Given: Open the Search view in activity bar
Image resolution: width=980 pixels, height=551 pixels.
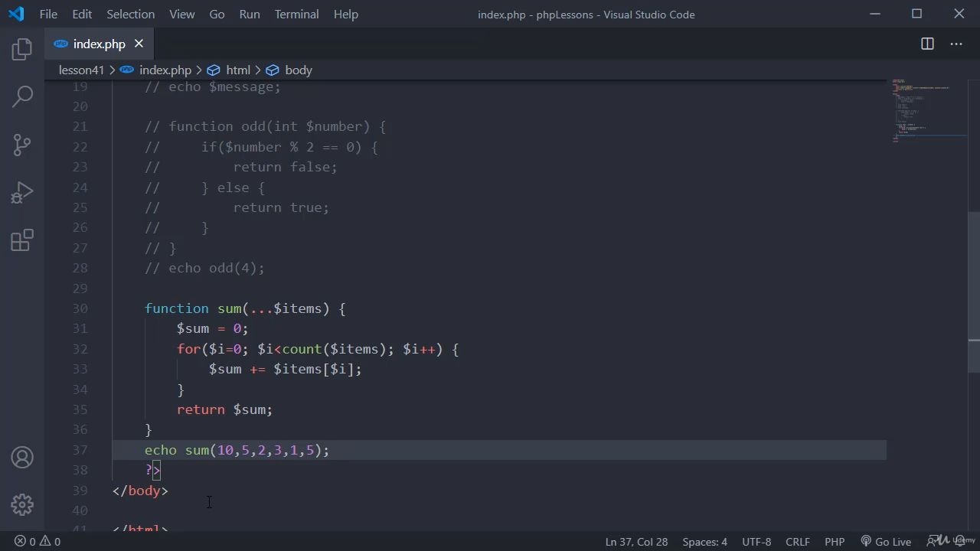Looking at the screenshot, I should point(22,96).
